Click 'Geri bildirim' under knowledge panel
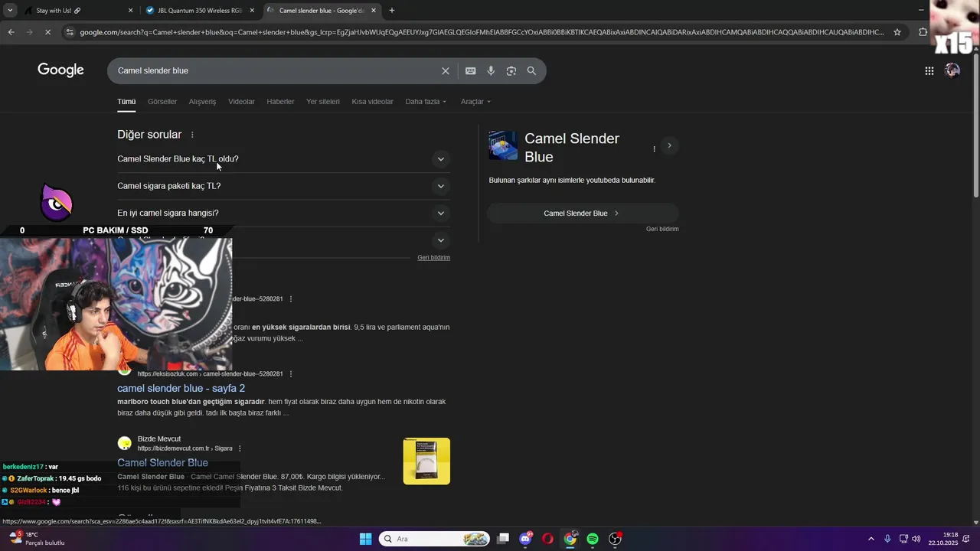Image resolution: width=980 pixels, height=551 pixels. click(x=662, y=229)
